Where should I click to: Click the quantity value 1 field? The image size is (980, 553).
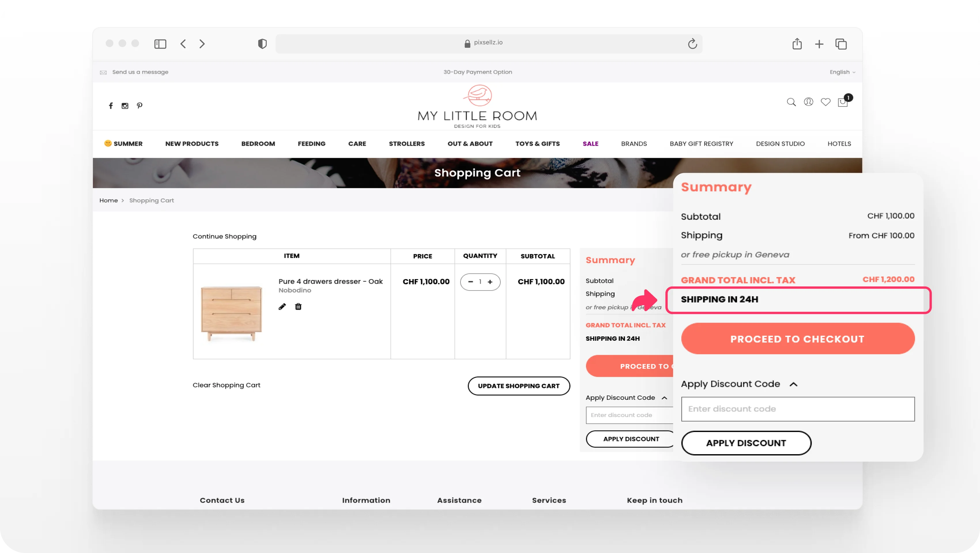(x=480, y=282)
